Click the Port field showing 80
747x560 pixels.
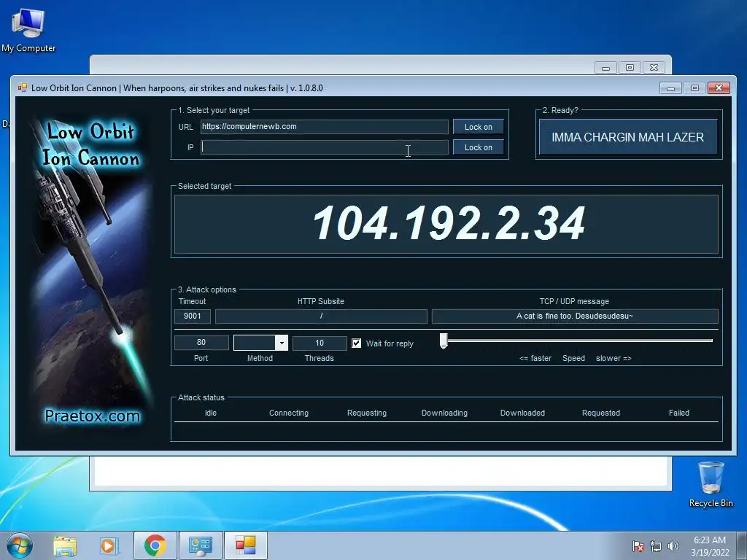pyautogui.click(x=201, y=343)
